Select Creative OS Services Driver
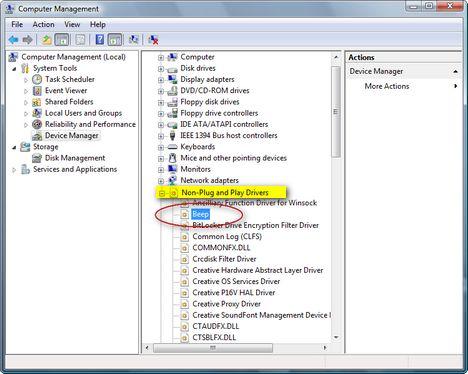Image resolution: width=468 pixels, height=374 pixels. tap(236, 282)
